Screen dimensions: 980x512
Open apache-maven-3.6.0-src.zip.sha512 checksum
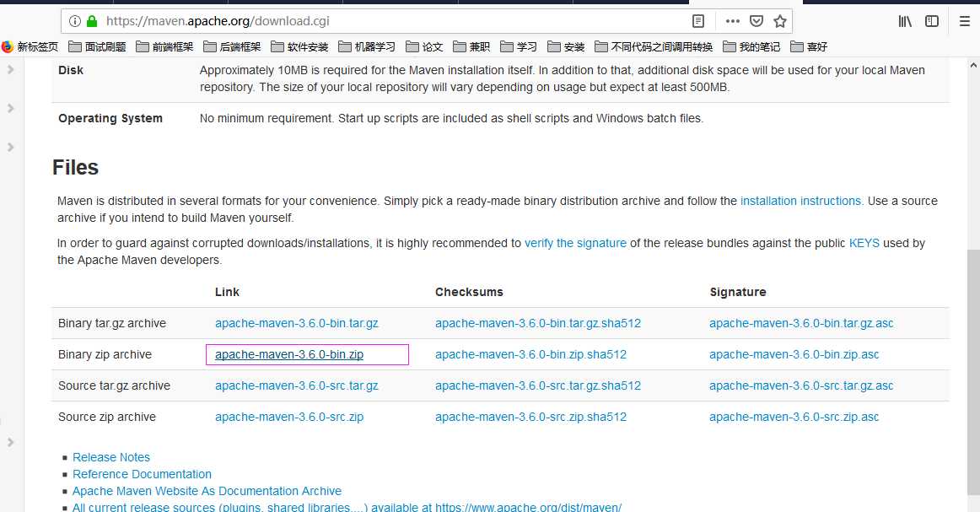pyautogui.click(x=530, y=417)
